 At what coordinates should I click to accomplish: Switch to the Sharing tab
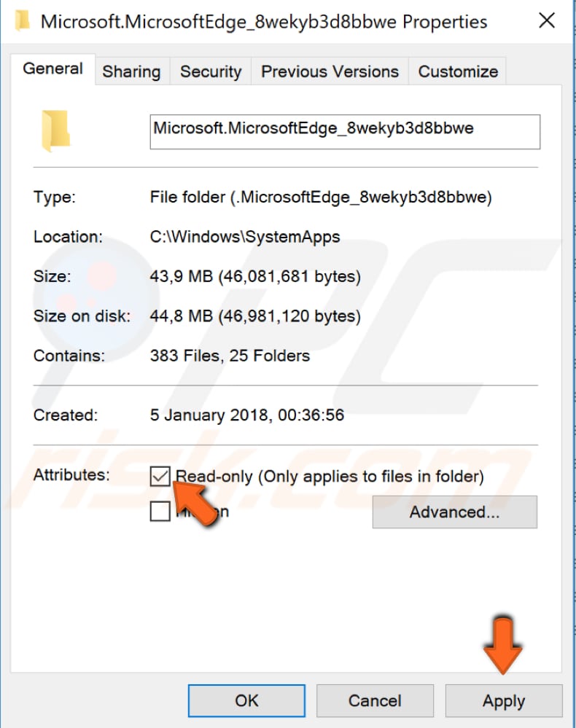click(x=131, y=71)
